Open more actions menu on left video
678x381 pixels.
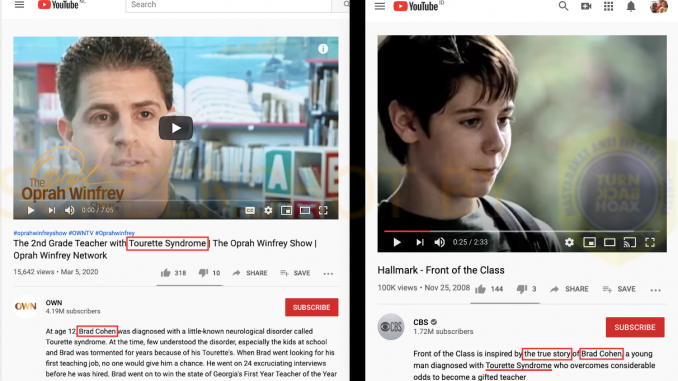(328, 273)
